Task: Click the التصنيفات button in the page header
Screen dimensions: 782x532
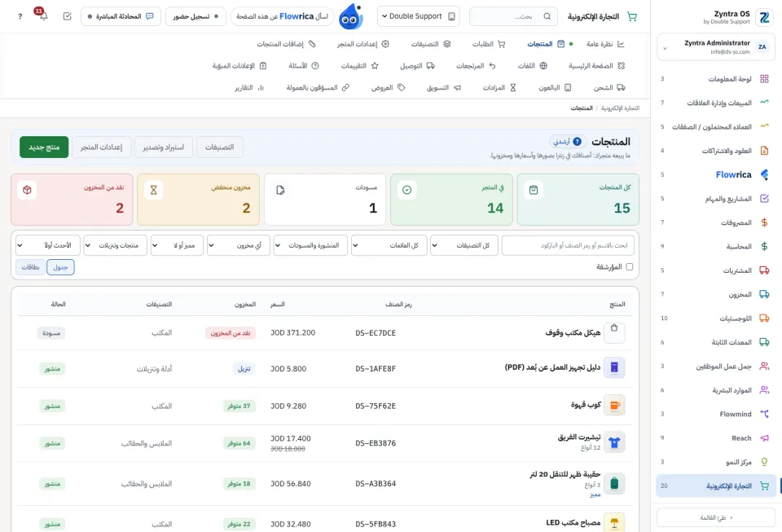Action: tap(219, 147)
